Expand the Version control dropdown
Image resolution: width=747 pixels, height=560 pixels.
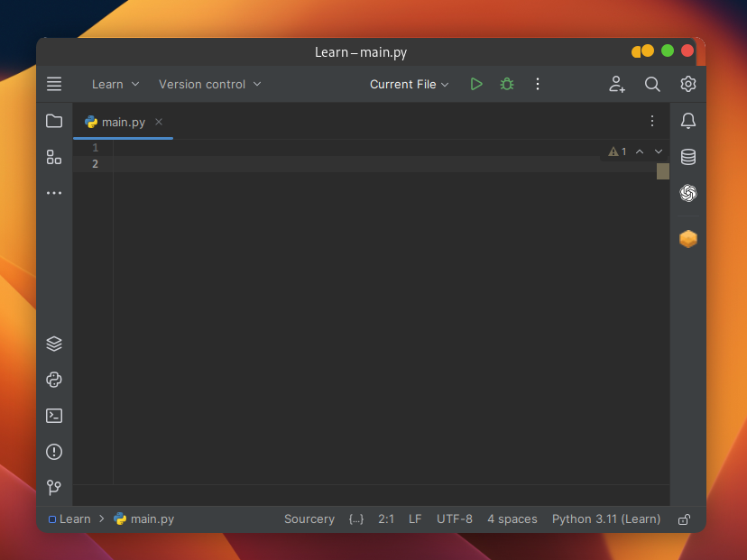tap(209, 84)
